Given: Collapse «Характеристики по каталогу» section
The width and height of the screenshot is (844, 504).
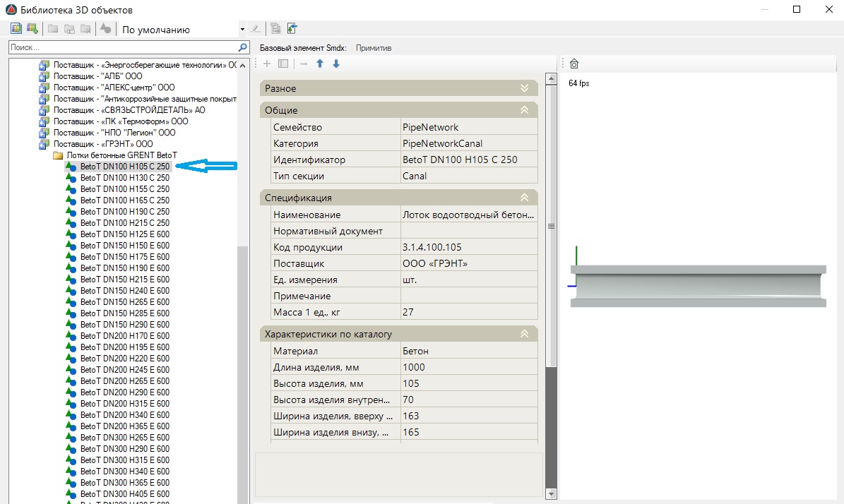Looking at the screenshot, I should [524, 334].
